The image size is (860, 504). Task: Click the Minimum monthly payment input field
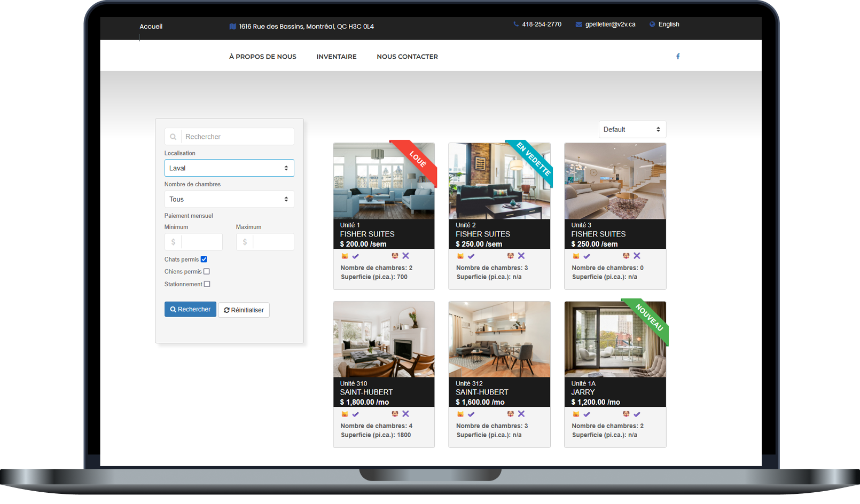[201, 242]
